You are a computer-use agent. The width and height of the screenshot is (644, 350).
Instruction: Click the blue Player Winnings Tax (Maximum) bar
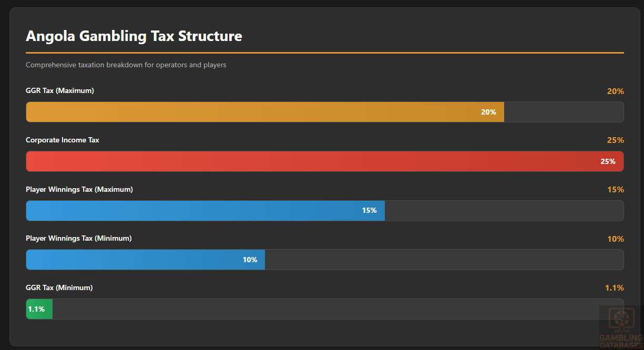click(205, 211)
